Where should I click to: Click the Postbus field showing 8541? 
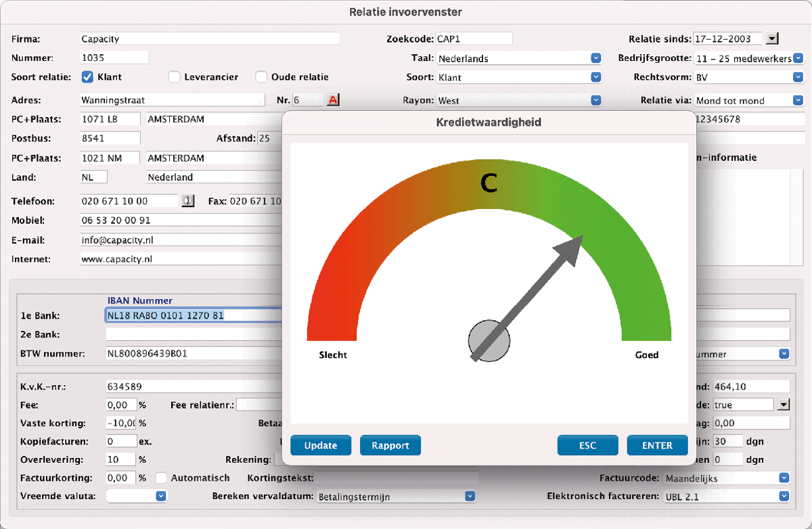click(110, 138)
